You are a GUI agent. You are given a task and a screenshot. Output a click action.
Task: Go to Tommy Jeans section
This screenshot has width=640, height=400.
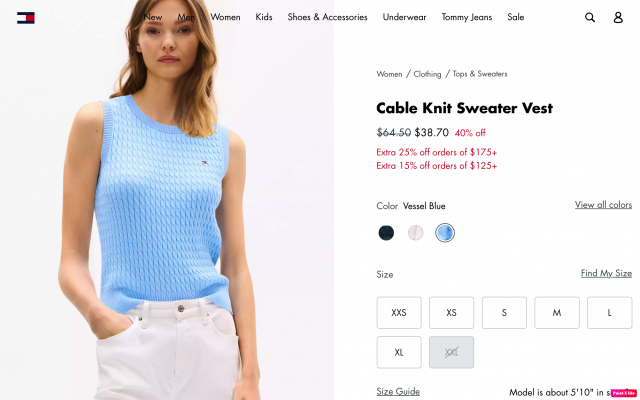click(x=467, y=17)
